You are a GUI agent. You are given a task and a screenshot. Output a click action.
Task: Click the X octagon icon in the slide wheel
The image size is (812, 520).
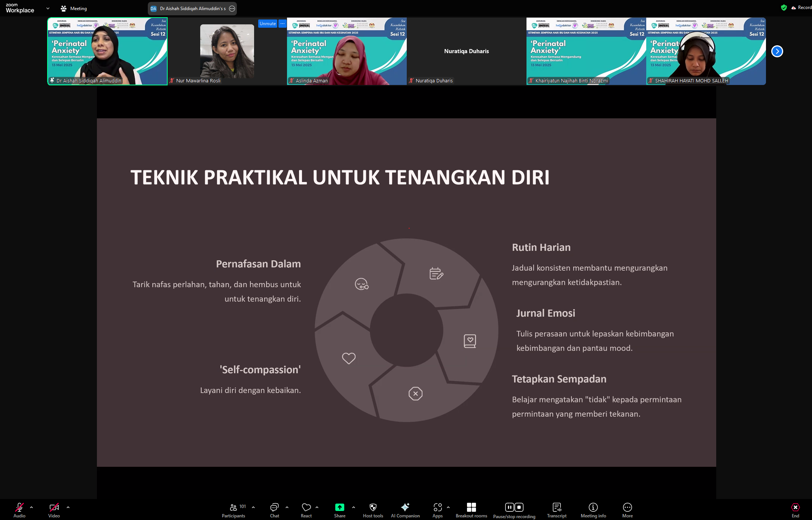pos(415,393)
